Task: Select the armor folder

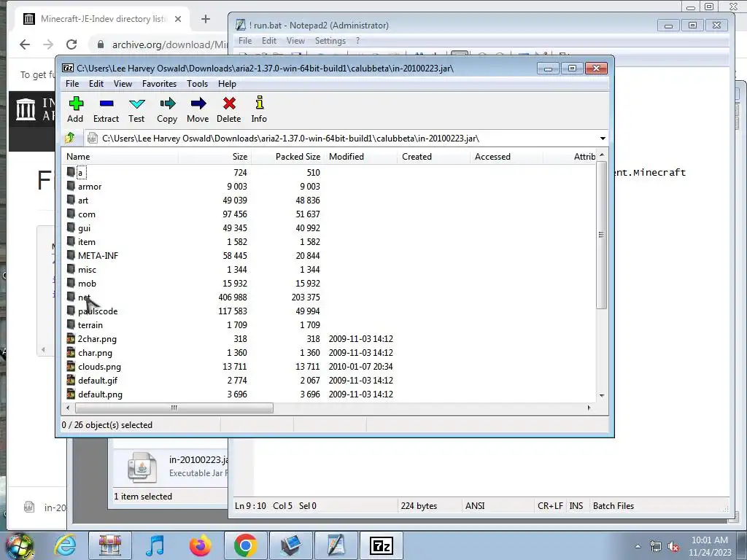Action: point(90,187)
